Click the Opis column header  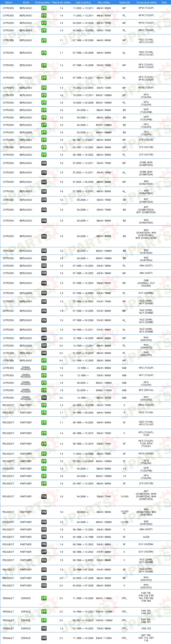164,2
